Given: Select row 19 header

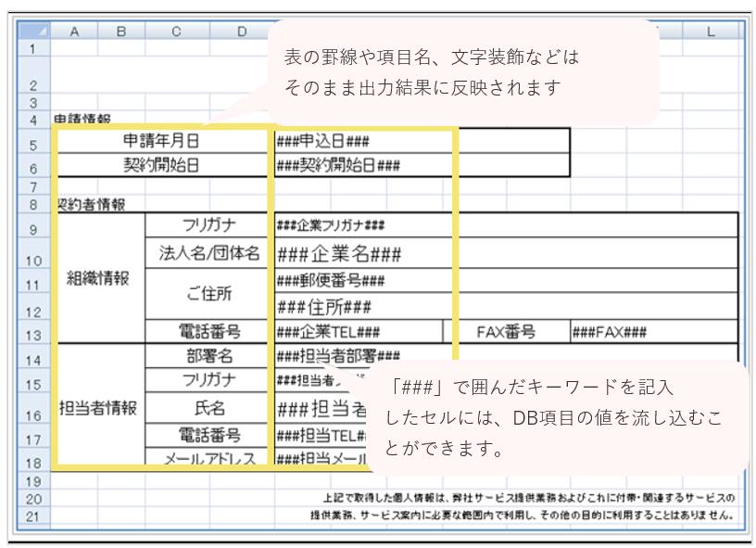Looking at the screenshot, I should click(x=33, y=481).
